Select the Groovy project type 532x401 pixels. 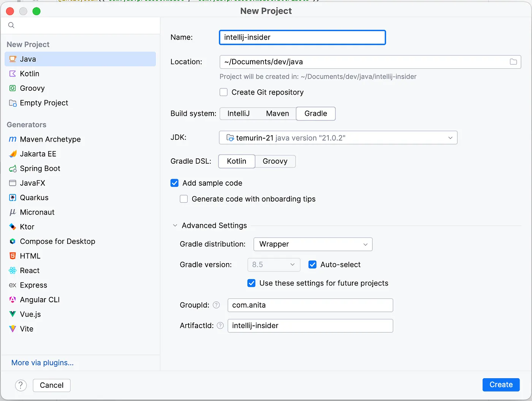(32, 88)
